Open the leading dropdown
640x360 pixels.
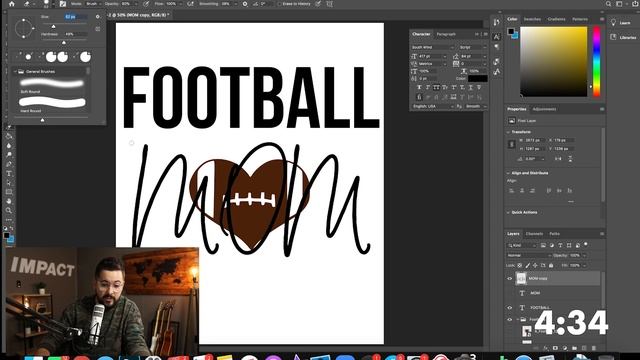click(484, 56)
